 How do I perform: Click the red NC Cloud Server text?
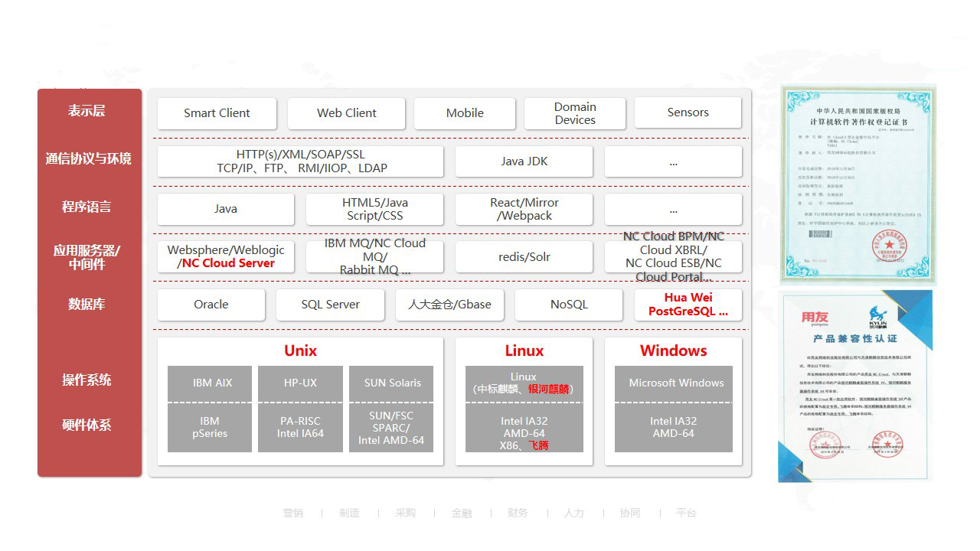pos(228,263)
